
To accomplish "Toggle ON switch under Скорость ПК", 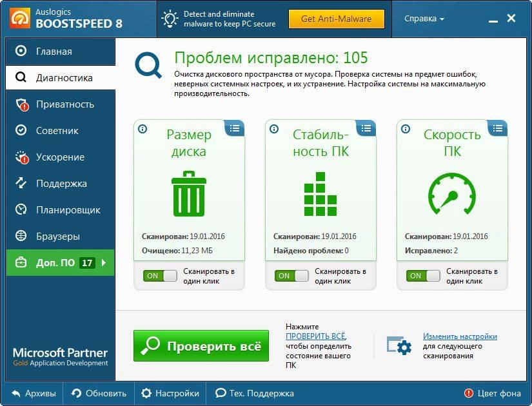I will point(423,276).
